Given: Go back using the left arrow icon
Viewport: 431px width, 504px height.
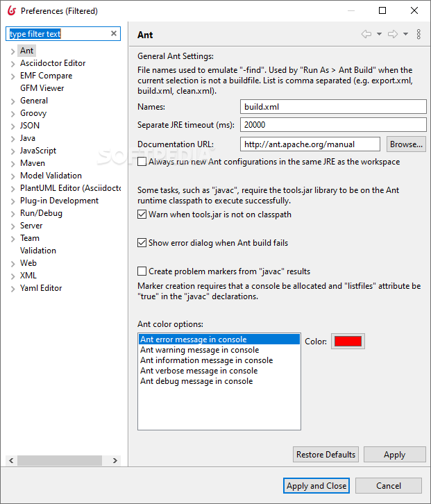Looking at the screenshot, I should pos(366,34).
